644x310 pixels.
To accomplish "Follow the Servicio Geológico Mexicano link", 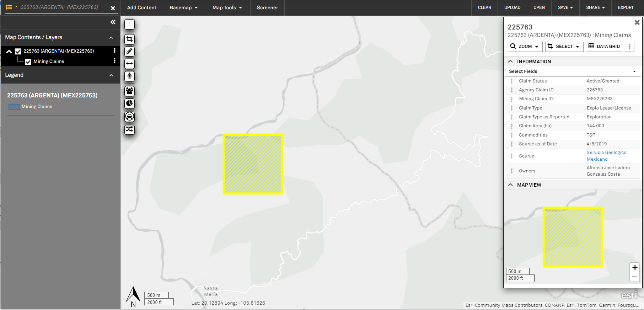I will [606, 156].
